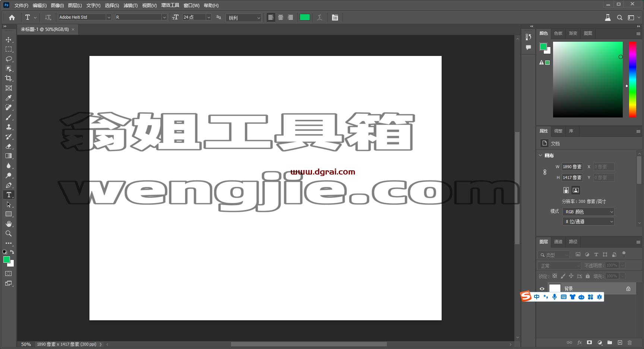Switch foreground and background colors
The width and height of the screenshot is (644, 349).
coord(12,252)
